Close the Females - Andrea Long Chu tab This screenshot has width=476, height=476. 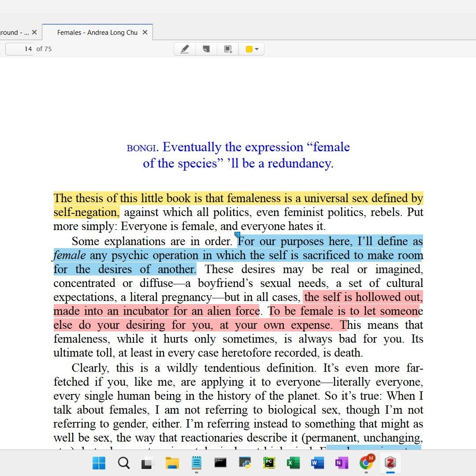click(x=145, y=32)
